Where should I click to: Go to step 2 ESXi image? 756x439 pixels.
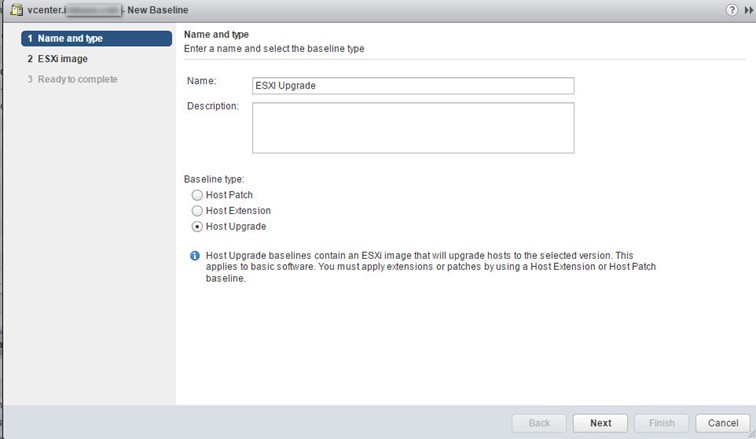point(57,59)
